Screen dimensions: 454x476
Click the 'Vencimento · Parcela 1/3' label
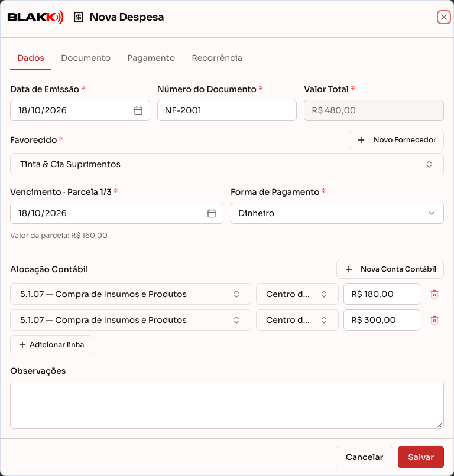(61, 192)
